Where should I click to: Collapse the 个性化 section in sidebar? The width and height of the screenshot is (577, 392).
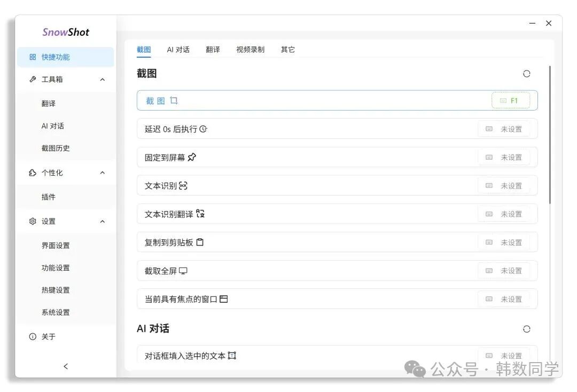[x=102, y=173]
